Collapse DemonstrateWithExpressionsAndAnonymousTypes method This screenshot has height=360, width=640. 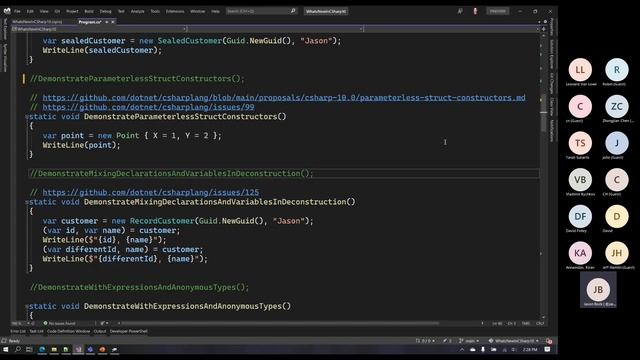tap(27, 306)
